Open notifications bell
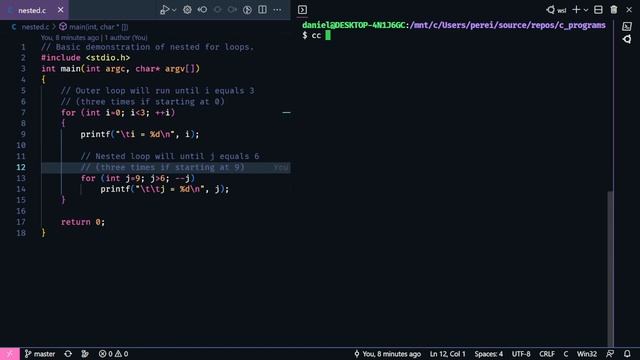 (x=627, y=354)
